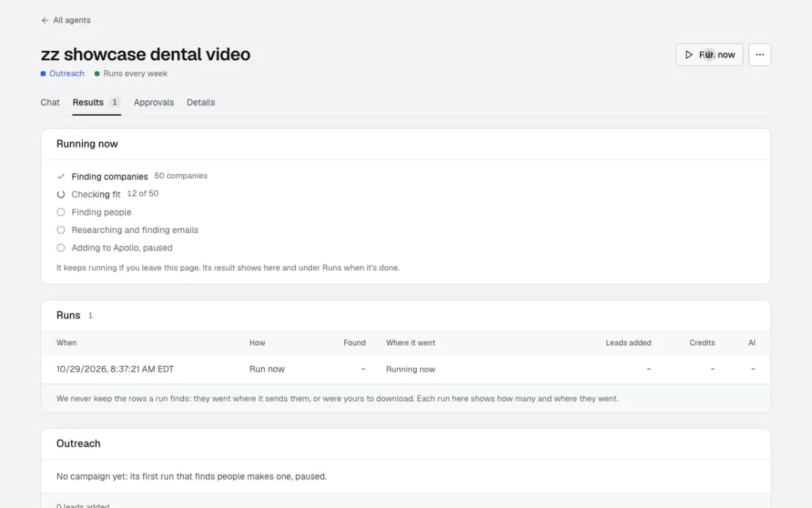Viewport: 812px width, 508px height.
Task: Click the When column header in Runs
Action: click(x=66, y=343)
